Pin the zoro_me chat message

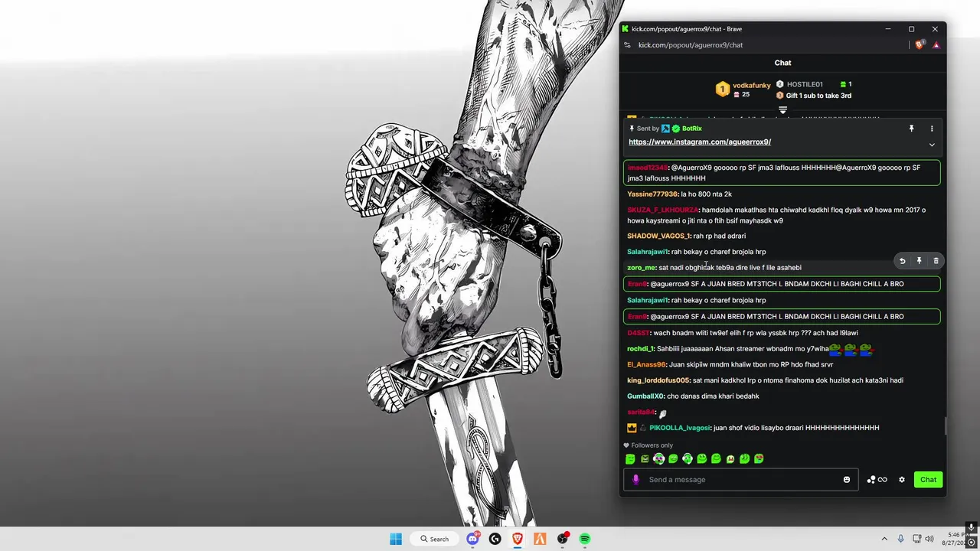(x=919, y=261)
